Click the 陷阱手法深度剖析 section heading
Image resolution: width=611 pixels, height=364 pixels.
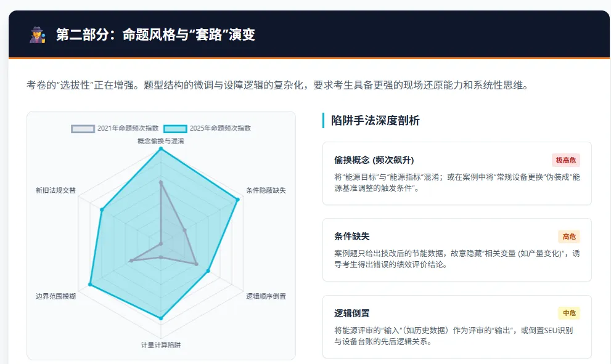[x=375, y=121]
